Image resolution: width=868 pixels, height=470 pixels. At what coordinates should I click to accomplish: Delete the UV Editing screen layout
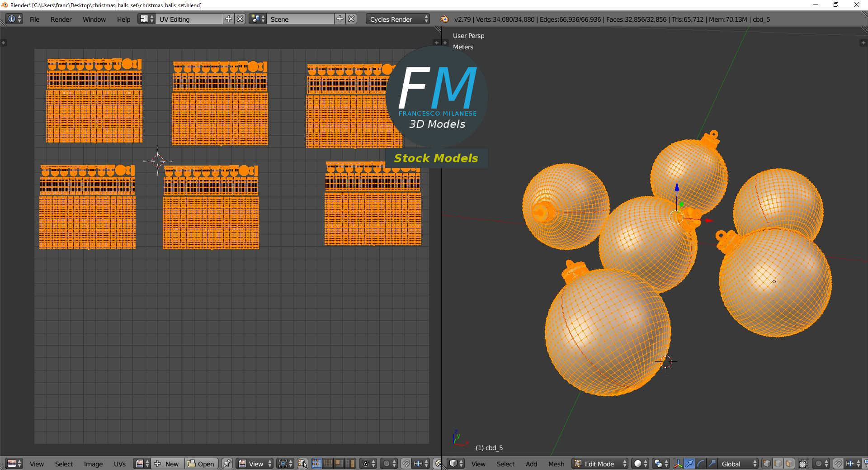point(241,19)
